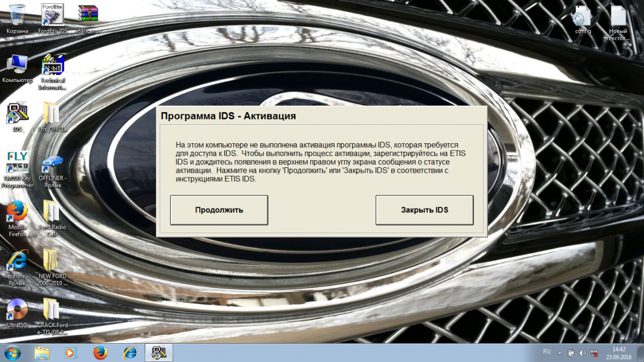644x362 pixels.
Task: Launch Firefox from the taskbar
Action: 100,352
